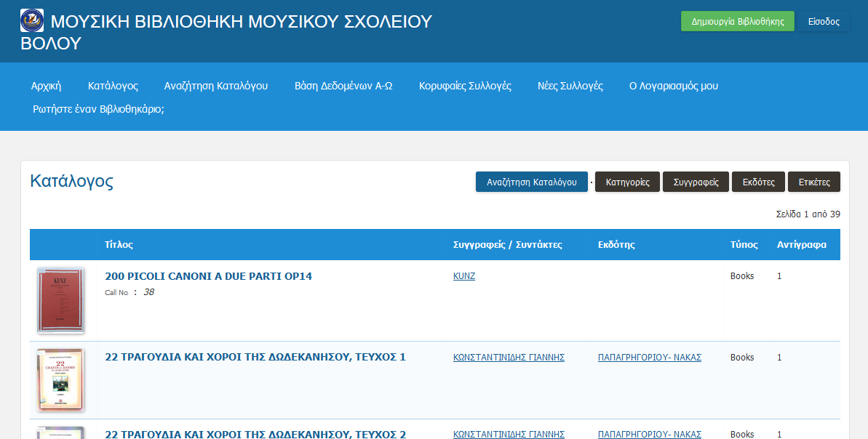
Task: Open the Κατάλογος menu item
Action: click(x=113, y=86)
